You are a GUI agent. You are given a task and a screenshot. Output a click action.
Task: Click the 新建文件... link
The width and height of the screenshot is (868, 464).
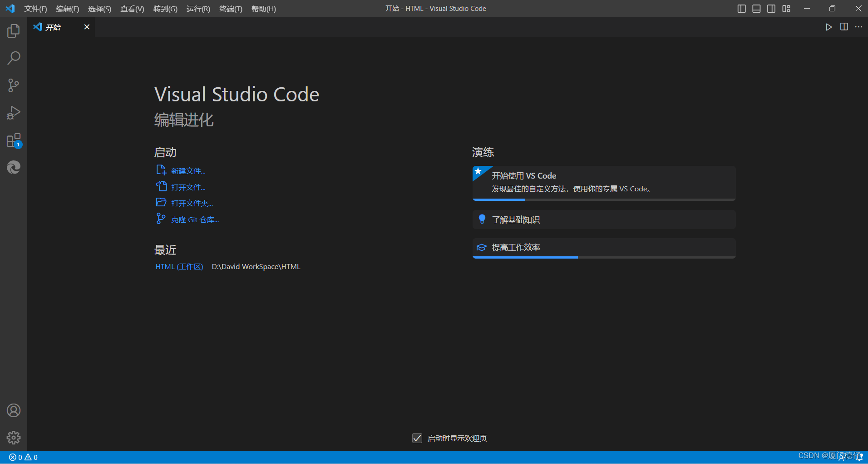click(188, 171)
